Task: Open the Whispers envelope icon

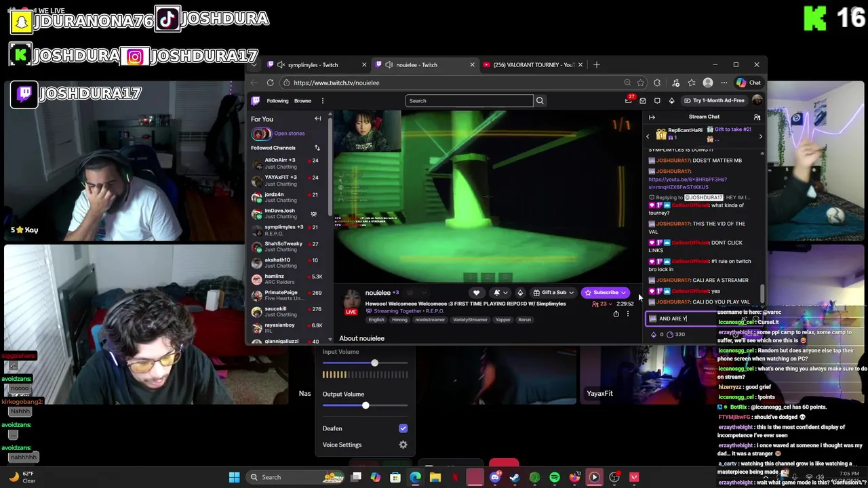Action: pos(643,100)
